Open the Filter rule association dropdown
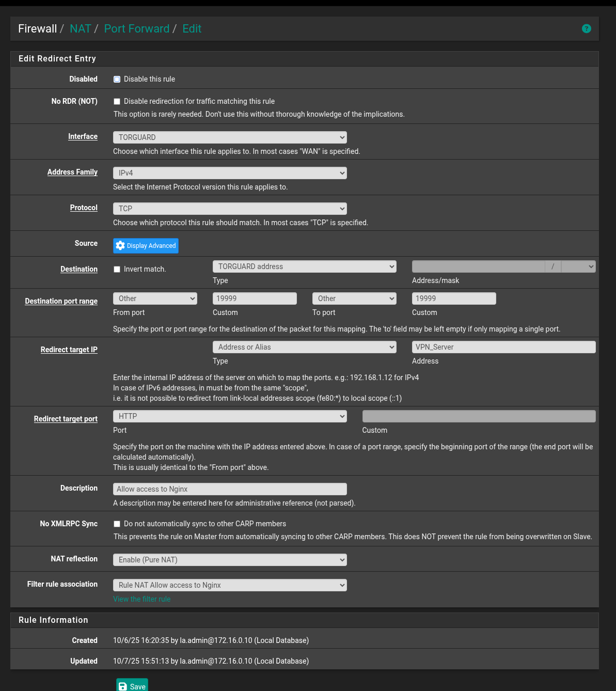Image resolution: width=616 pixels, height=691 pixels. point(230,585)
